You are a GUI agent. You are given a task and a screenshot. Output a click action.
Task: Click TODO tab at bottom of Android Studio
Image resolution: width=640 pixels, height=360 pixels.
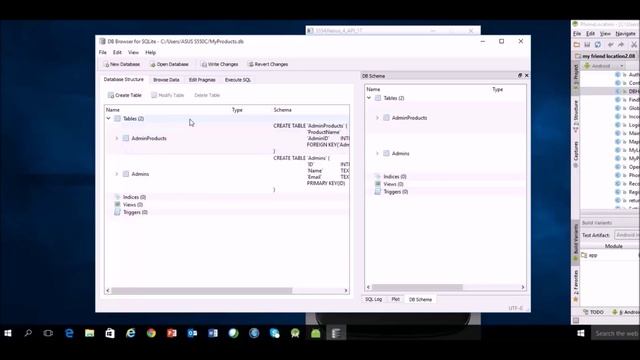point(593,312)
